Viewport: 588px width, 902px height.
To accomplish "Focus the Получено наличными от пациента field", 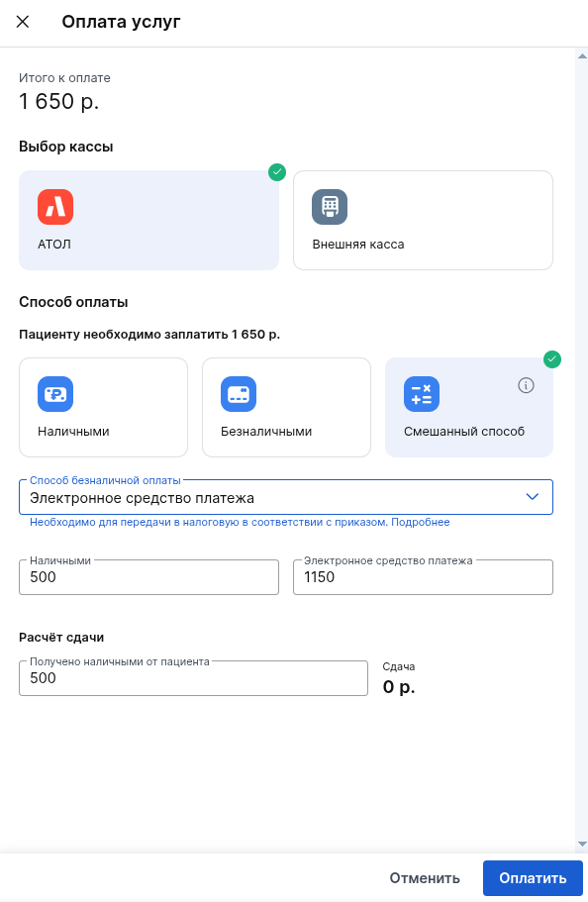I will tap(193, 678).
